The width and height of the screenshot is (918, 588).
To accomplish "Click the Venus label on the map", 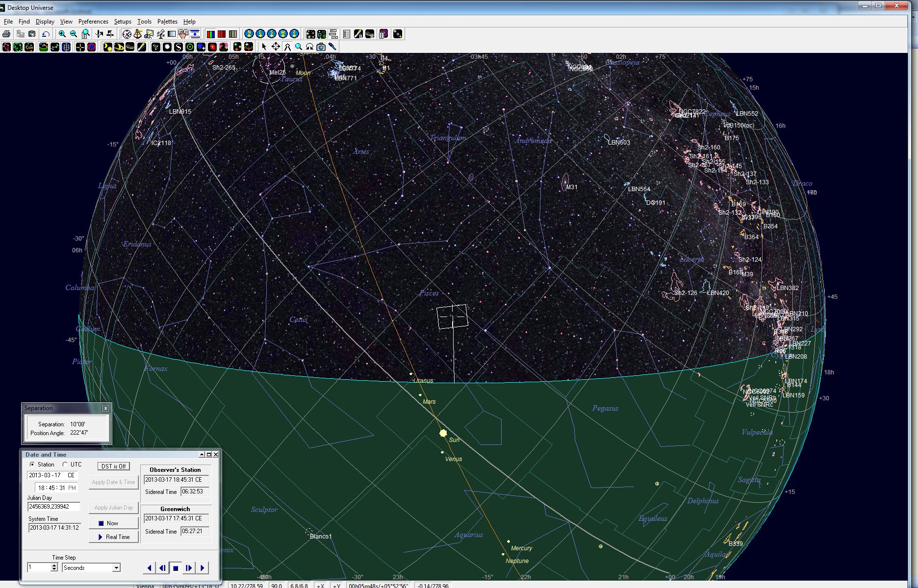I will pyautogui.click(x=454, y=459).
